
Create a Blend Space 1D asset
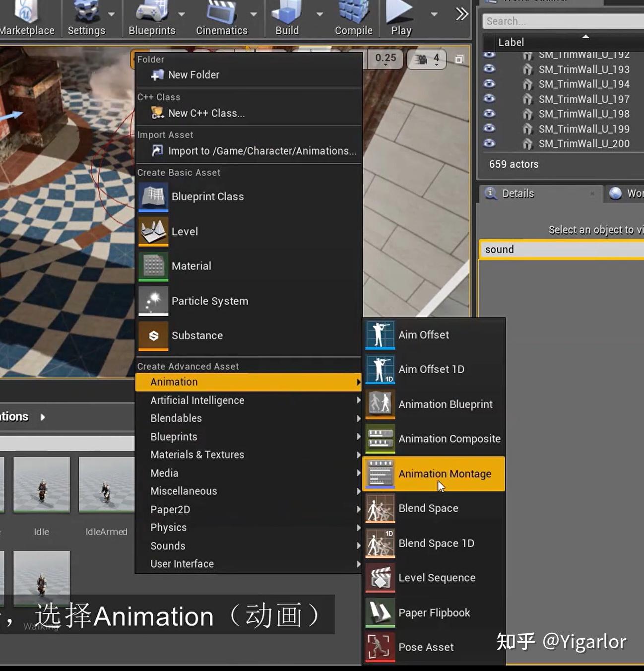point(434,543)
